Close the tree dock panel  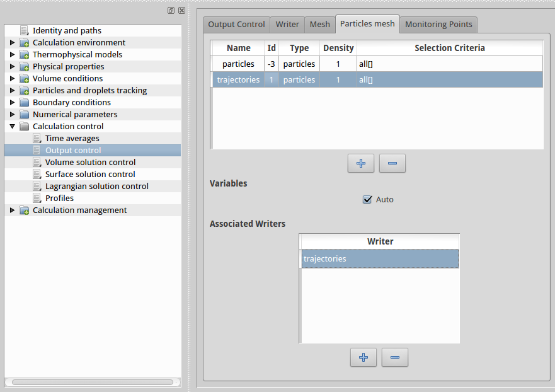pyautogui.click(x=181, y=11)
